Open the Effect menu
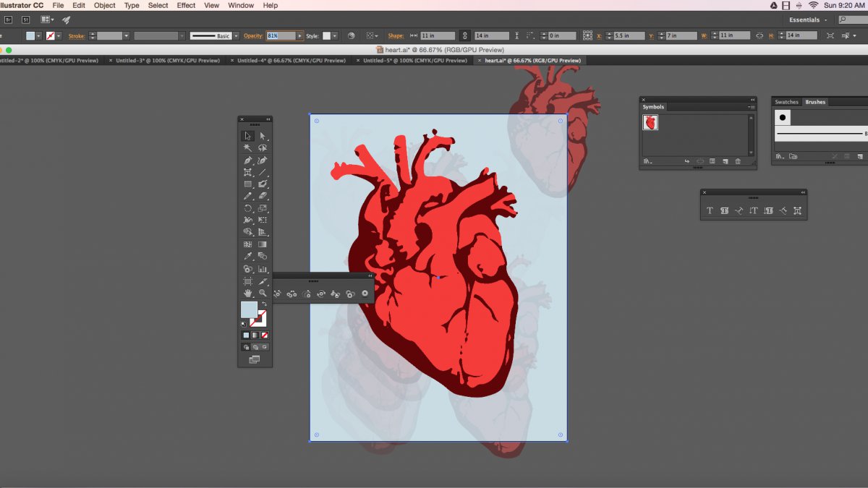Screen dimensions: 868x488 (x=186, y=5)
